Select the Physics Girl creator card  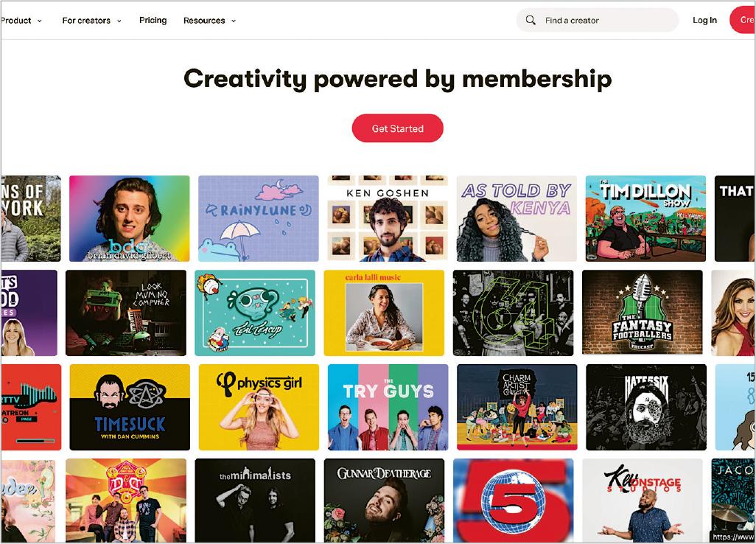259,407
